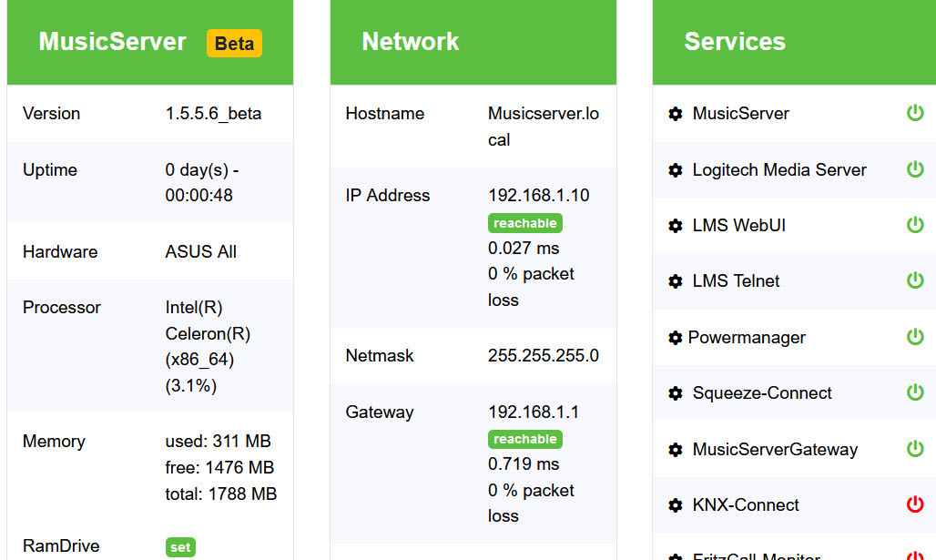Disable Squeeze-Connect power toggle
This screenshot has width=936, height=560.
(915, 392)
